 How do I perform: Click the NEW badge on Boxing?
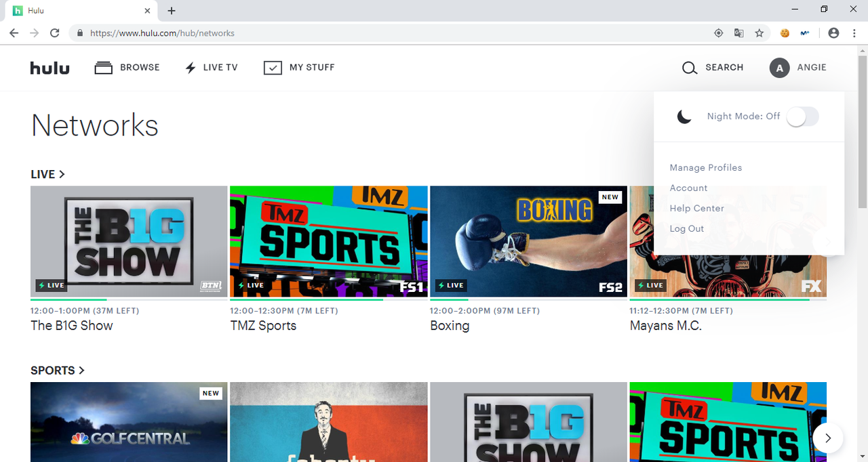pos(610,197)
